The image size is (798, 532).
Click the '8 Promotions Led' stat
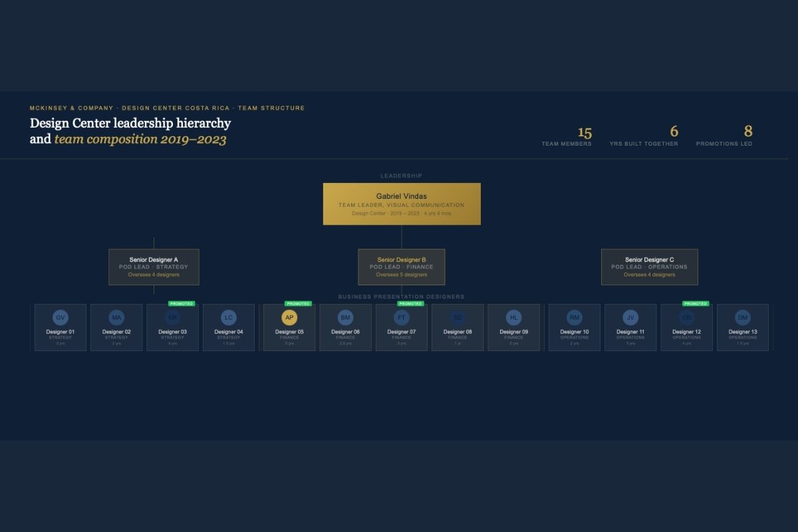724,136
